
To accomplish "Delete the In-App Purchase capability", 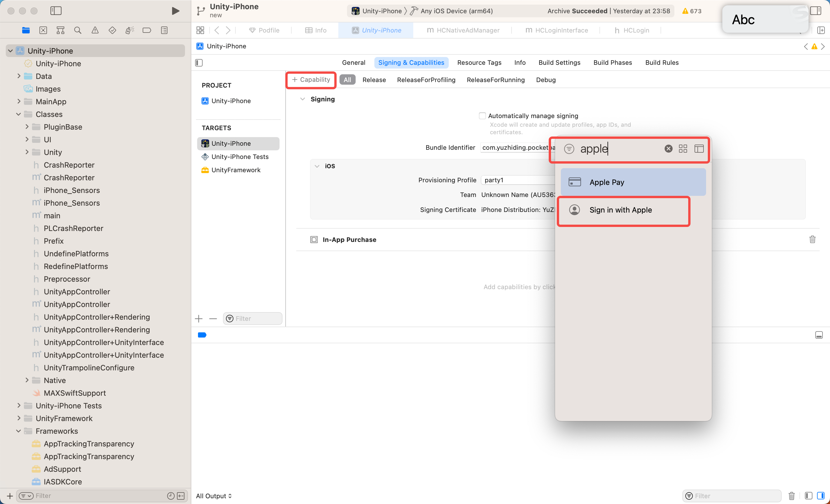I will [812, 239].
